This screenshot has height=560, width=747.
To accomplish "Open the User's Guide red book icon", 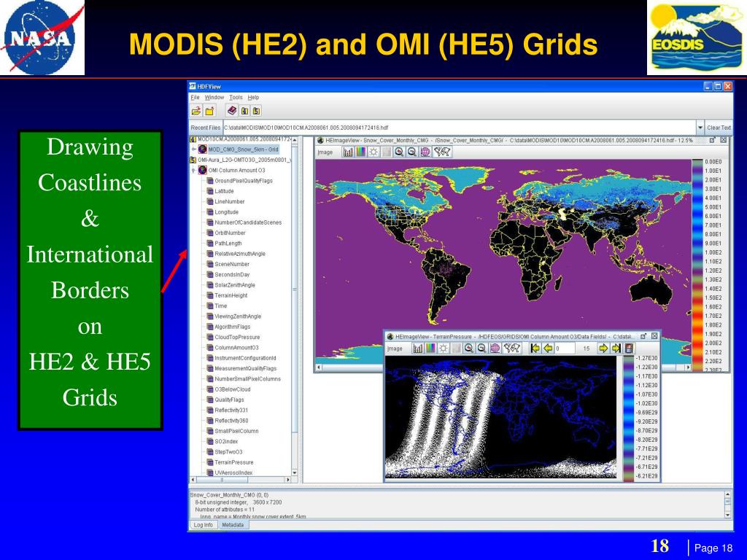I will (x=231, y=111).
